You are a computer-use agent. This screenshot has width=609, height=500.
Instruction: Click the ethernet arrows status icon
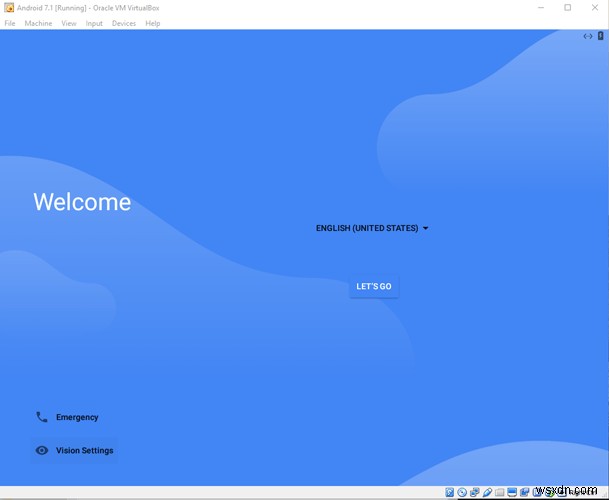pyautogui.click(x=588, y=36)
